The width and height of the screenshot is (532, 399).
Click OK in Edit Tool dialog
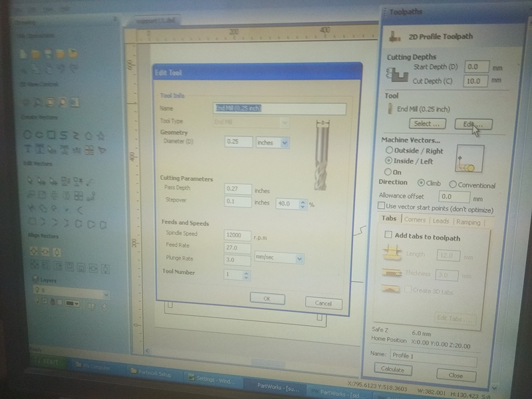click(x=267, y=299)
